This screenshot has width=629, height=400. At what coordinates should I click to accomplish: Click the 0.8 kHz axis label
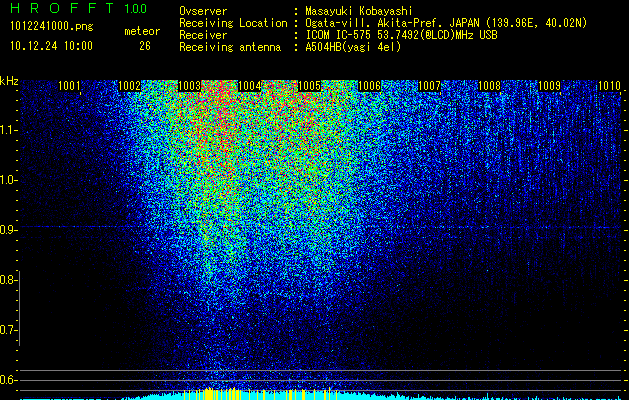pyautogui.click(x=8, y=280)
